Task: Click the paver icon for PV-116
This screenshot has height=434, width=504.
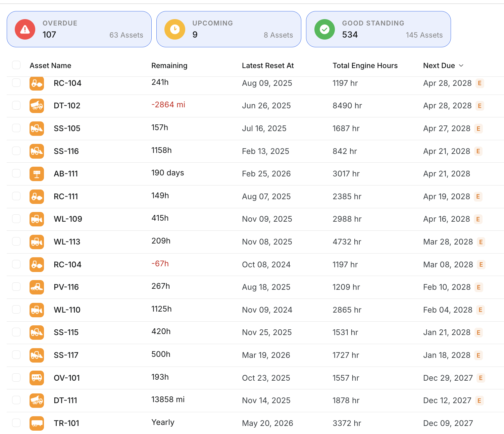Action: click(x=37, y=287)
